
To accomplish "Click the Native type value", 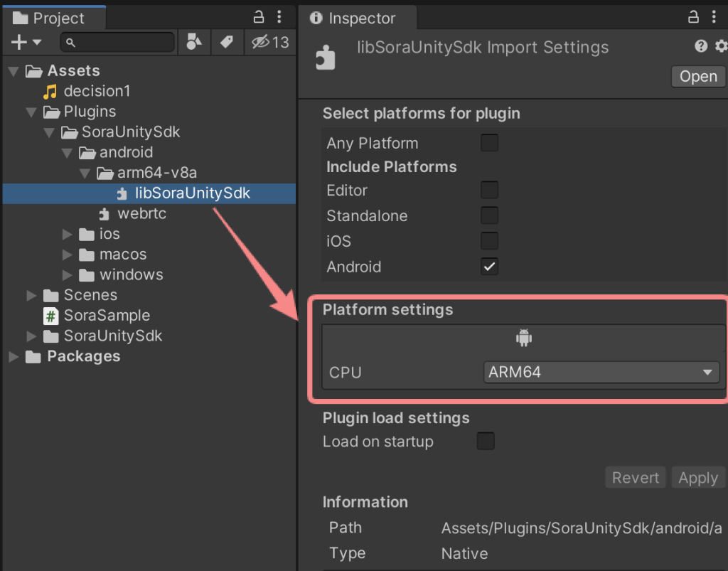I will (464, 553).
